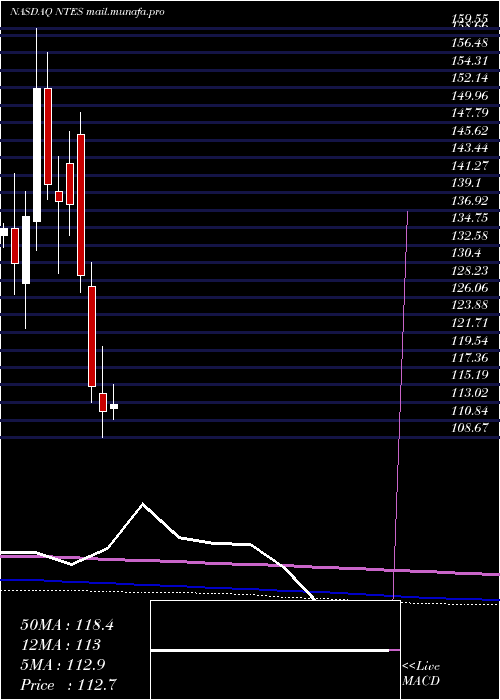Select the 132.58 price axis label
The height and width of the screenshot is (700, 500).
[x=470, y=236]
